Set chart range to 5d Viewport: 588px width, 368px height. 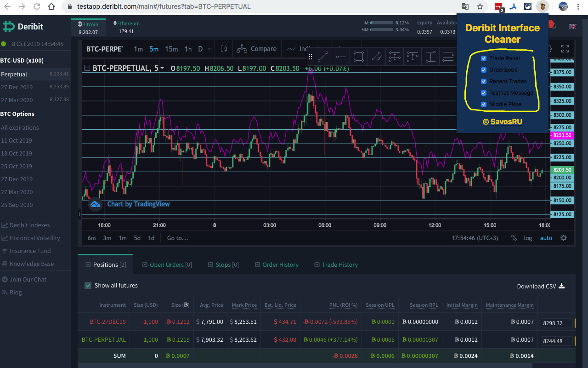[x=137, y=238]
